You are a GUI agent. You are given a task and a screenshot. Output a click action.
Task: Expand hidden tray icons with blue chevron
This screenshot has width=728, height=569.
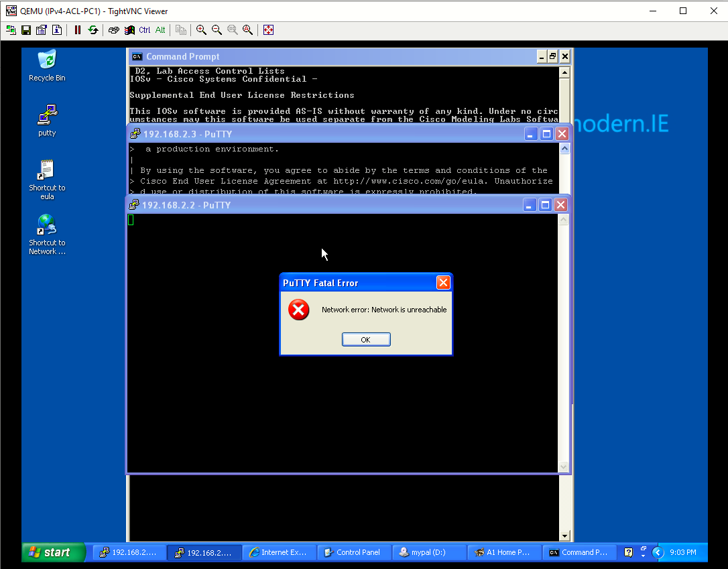(658, 552)
